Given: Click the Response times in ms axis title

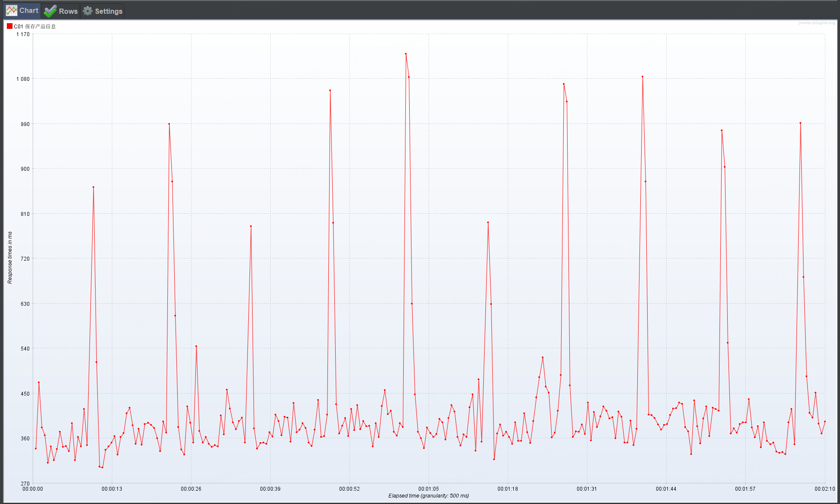Looking at the screenshot, I should [10, 258].
